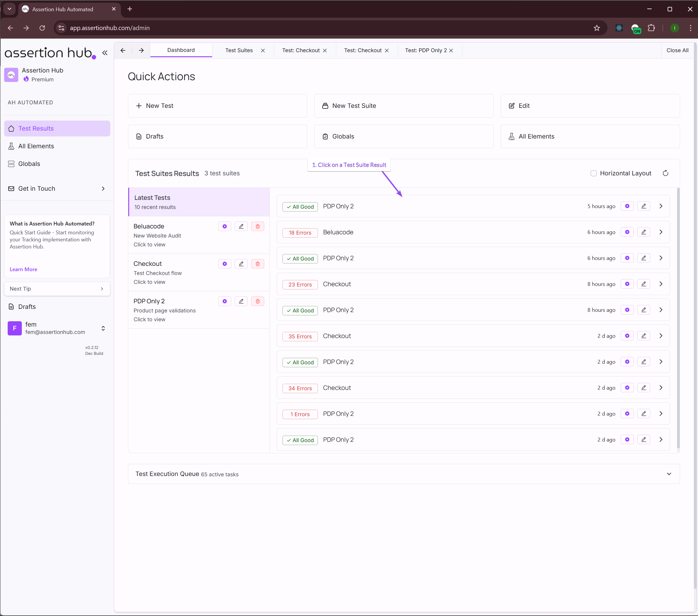This screenshot has height=616, width=698.
Task: Switch to the Test Suites tab
Action: tap(238, 50)
